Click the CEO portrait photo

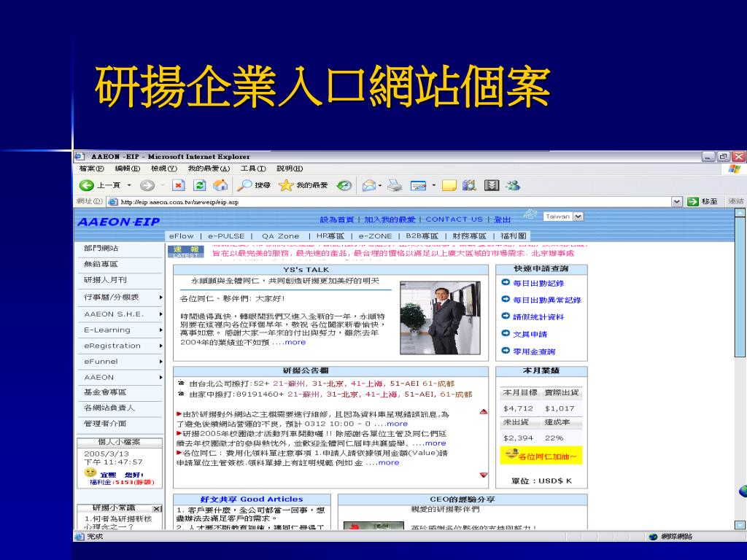point(440,318)
